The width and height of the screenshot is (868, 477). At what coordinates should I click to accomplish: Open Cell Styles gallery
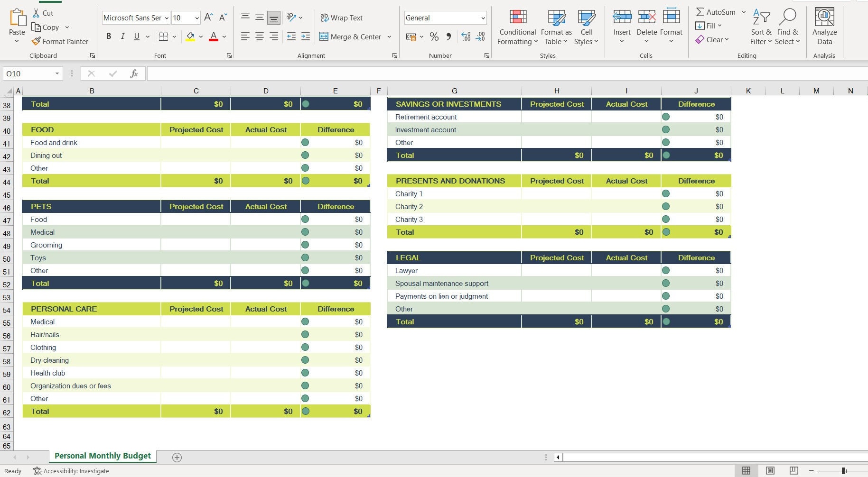pyautogui.click(x=586, y=27)
